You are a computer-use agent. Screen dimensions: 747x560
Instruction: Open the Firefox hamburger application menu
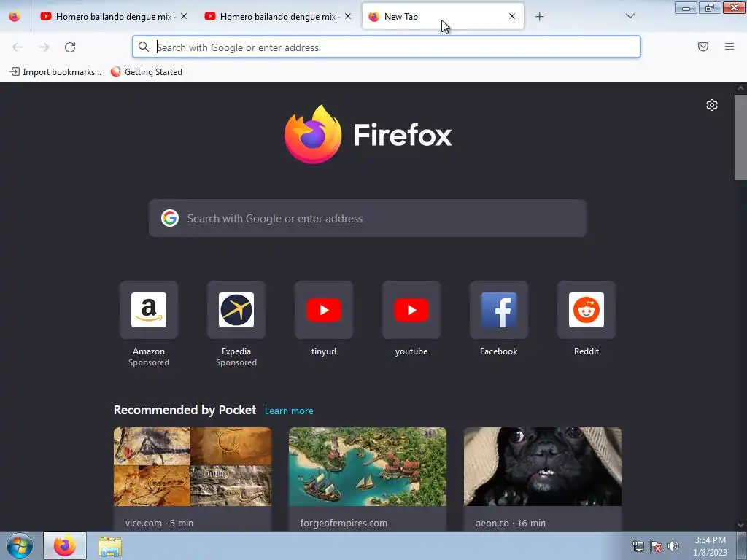point(729,47)
